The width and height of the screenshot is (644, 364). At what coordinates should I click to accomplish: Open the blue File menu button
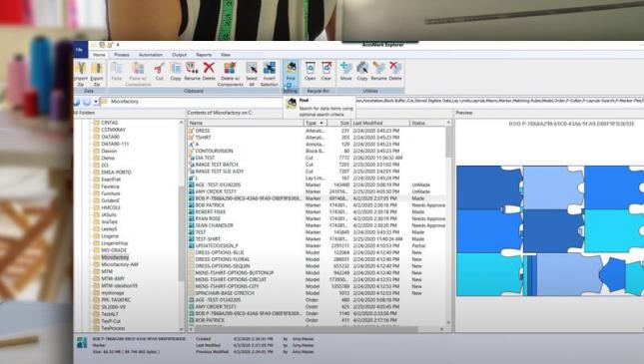point(81,50)
